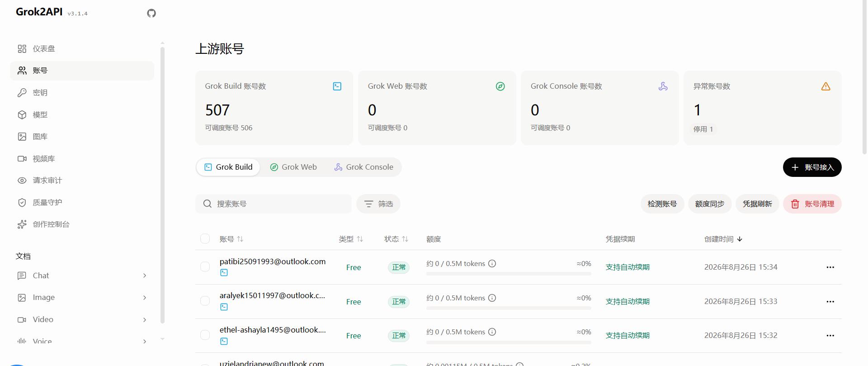
Task: Click 凭据刷新 credential refresh button
Action: [x=757, y=204]
